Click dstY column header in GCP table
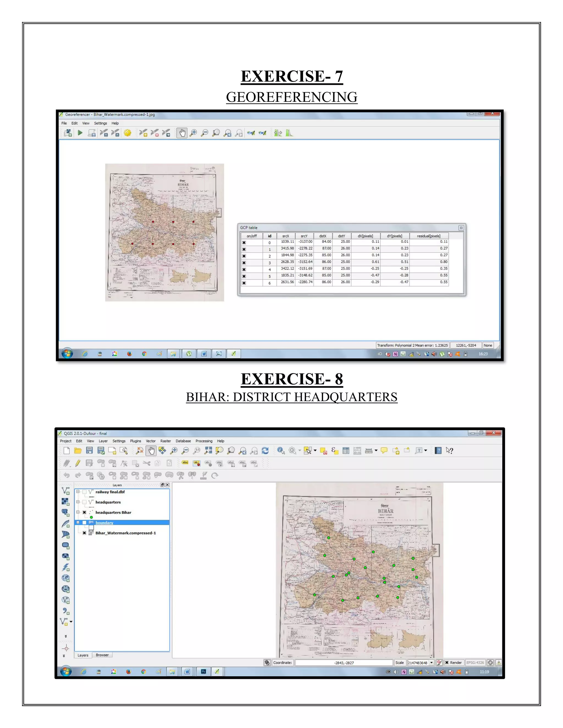Image resolution: width=563 pixels, height=728 pixels. tap(341, 236)
